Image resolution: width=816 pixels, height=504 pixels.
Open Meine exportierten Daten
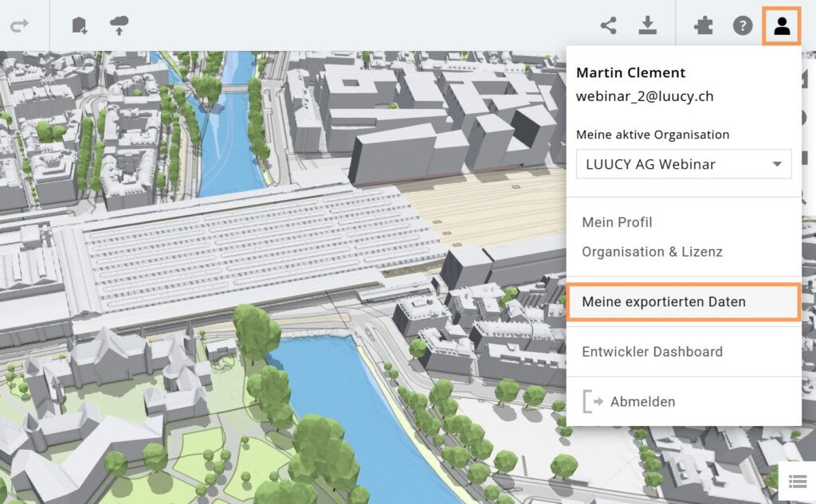pyautogui.click(x=664, y=302)
